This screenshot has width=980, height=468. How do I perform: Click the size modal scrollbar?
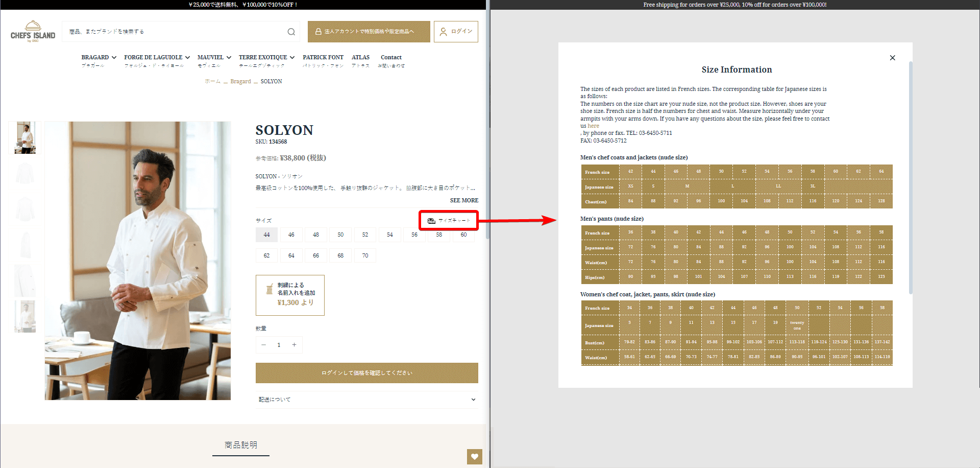(911, 177)
